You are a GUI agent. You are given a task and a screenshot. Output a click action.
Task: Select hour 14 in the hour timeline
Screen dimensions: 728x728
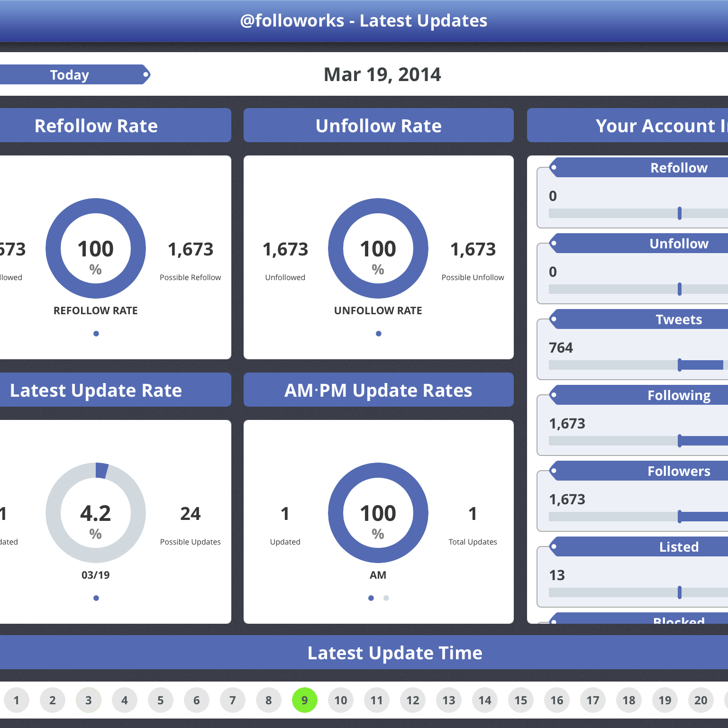point(485,700)
